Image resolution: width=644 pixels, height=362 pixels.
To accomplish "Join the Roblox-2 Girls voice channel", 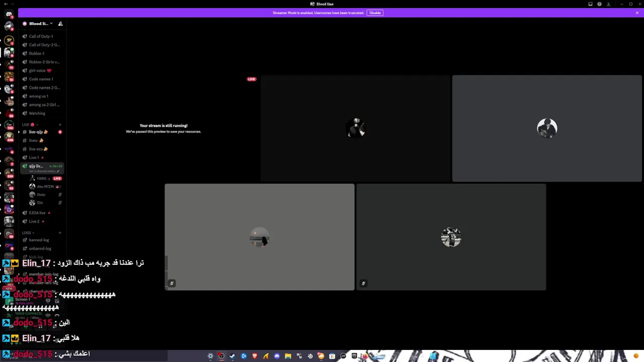I will 41,62.
